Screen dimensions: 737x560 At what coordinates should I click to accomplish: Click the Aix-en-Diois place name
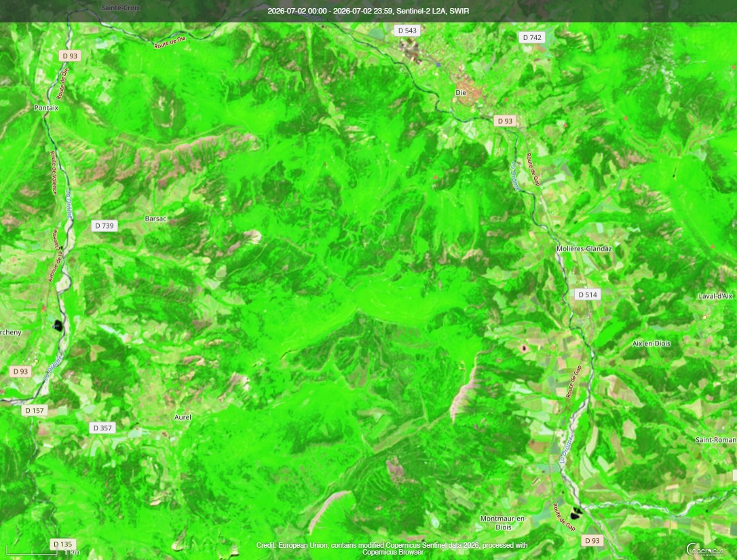(x=651, y=343)
